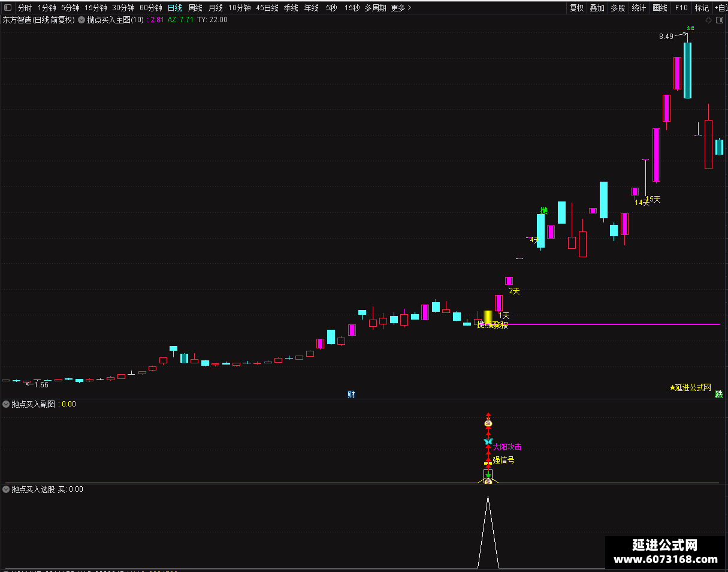Viewport: 728px width, 572px height.
Task: Expand the 更多 period options
Action: tap(401, 8)
